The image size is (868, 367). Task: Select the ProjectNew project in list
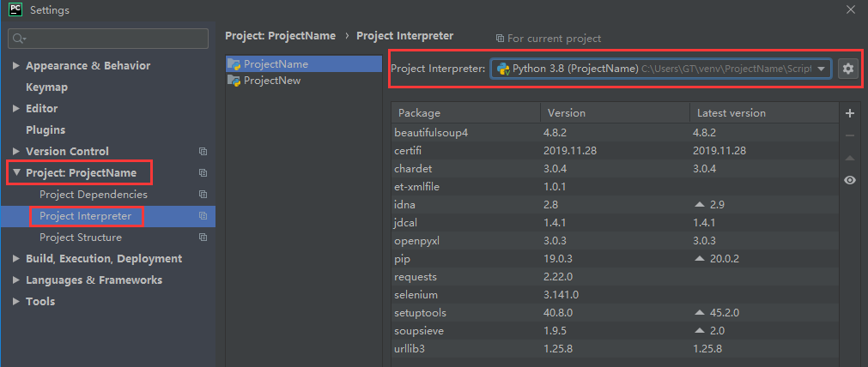point(270,80)
